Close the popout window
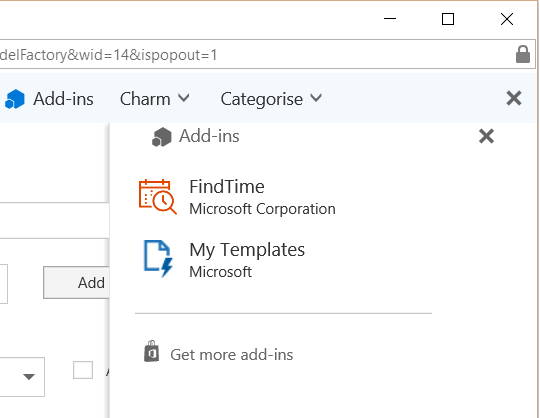Screen dimensions: 540x418 tap(507, 19)
